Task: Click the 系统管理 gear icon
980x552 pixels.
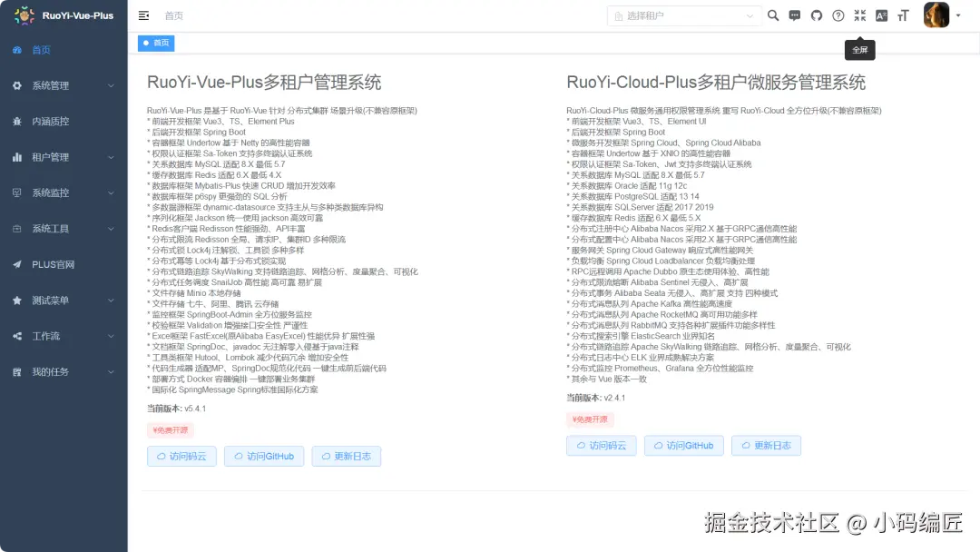Action: tap(17, 85)
